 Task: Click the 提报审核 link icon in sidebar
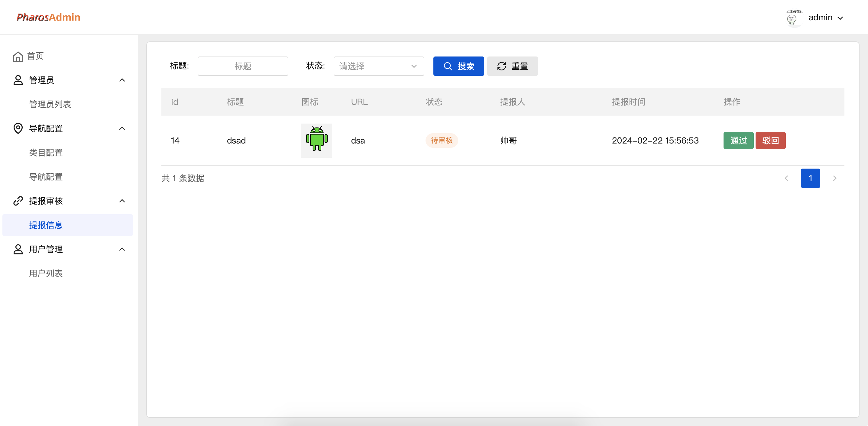click(18, 201)
